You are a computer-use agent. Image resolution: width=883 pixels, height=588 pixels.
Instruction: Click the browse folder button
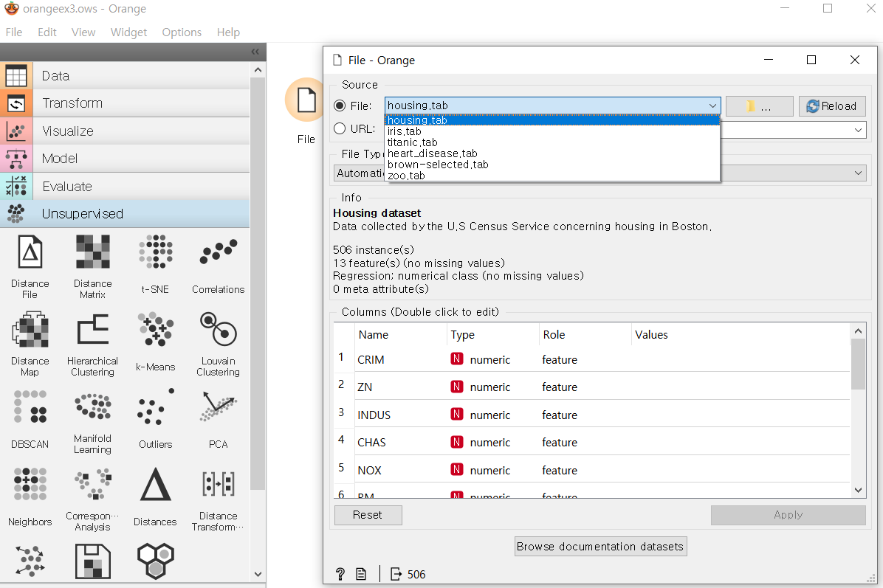[x=759, y=106]
